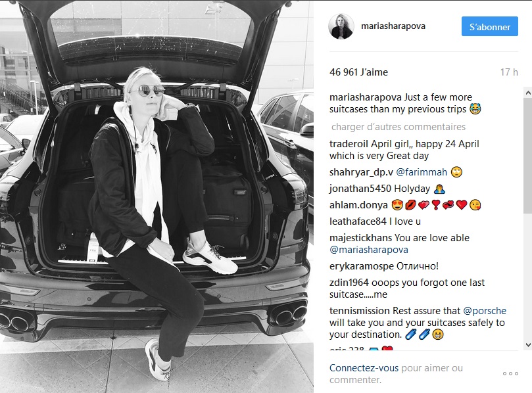Open the @farimmah mention link
The height and width of the screenshot is (393, 532).
(422, 172)
